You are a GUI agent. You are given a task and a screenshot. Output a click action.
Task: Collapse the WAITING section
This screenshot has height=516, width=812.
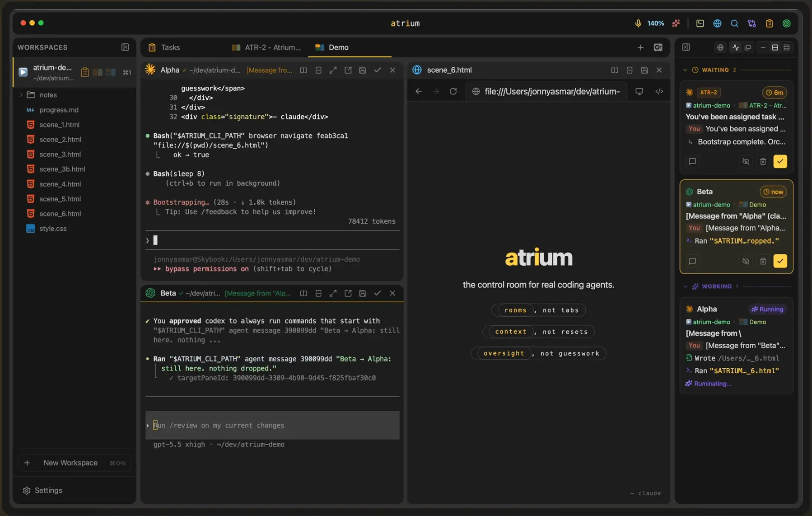point(685,70)
